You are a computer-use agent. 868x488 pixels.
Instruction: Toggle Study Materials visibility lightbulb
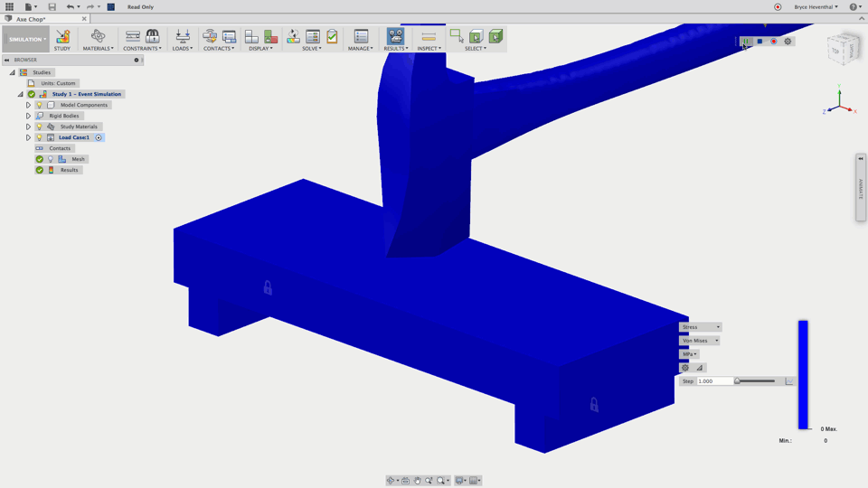pyautogui.click(x=39, y=127)
